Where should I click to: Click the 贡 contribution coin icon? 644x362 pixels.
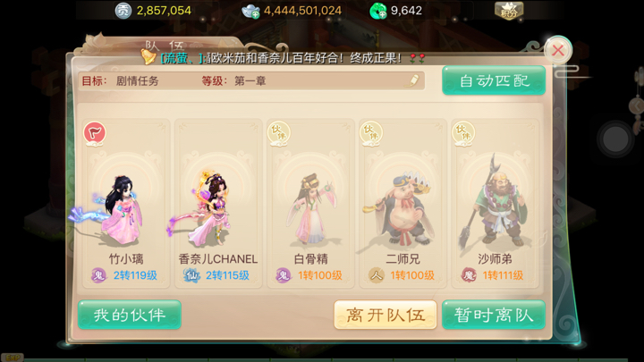(123, 11)
